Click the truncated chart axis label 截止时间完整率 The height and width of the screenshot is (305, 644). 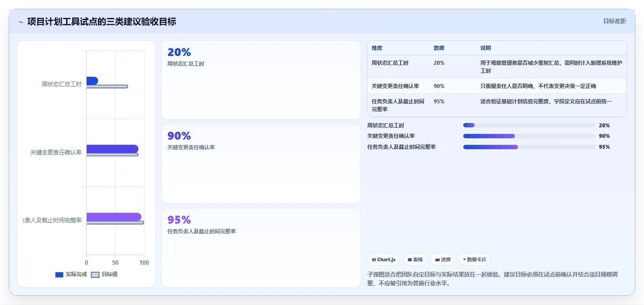point(53,221)
